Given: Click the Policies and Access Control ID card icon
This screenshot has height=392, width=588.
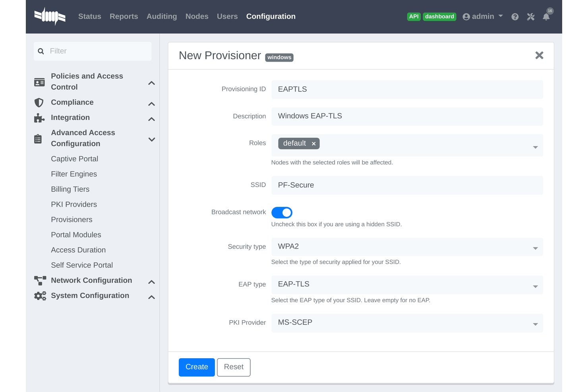Looking at the screenshot, I should tap(39, 82).
